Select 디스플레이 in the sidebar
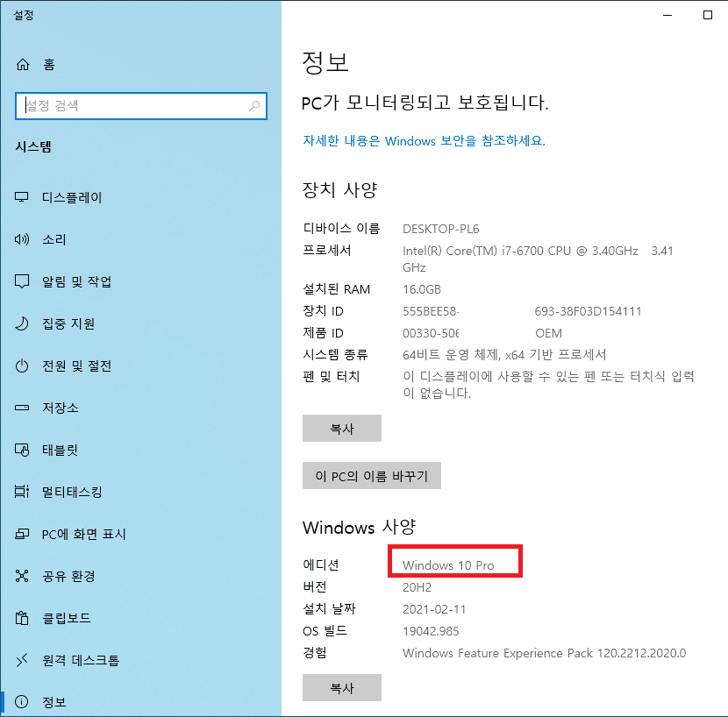 tap(72, 197)
